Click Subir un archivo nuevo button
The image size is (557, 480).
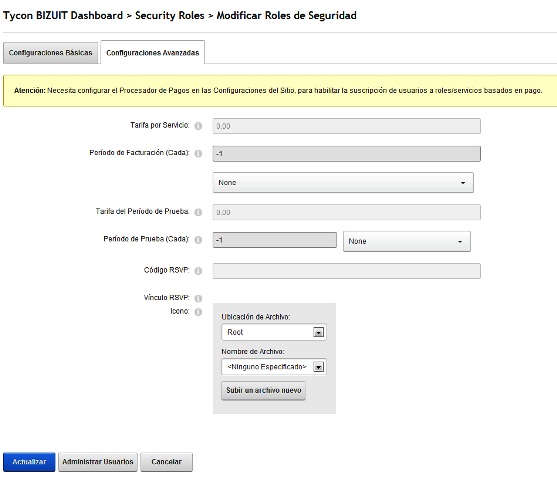[x=263, y=390]
